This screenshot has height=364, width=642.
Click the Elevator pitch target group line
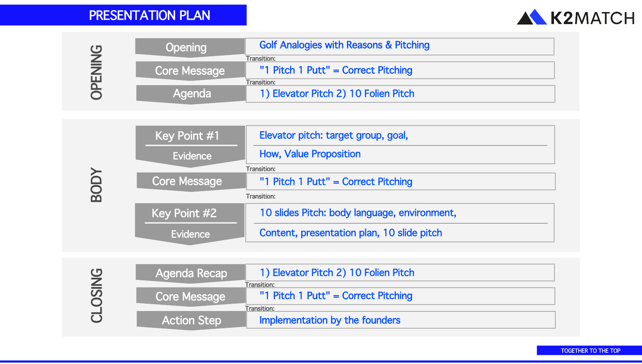click(x=333, y=136)
